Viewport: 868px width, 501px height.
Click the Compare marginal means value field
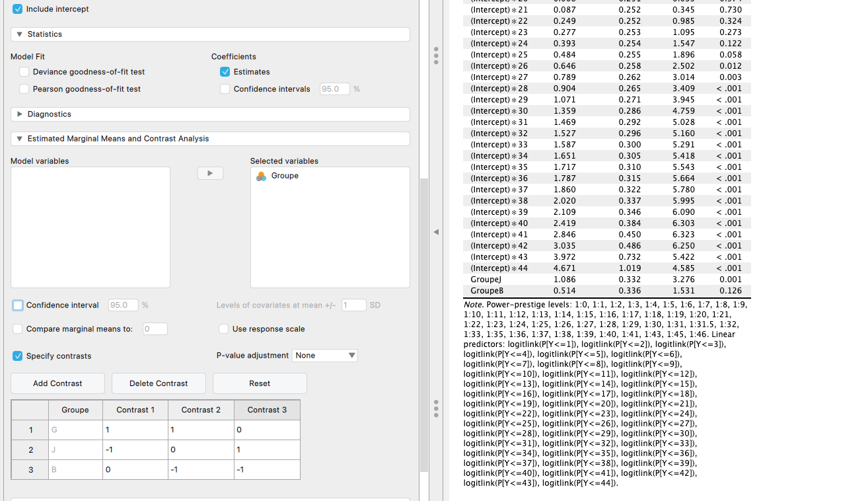pyautogui.click(x=155, y=329)
